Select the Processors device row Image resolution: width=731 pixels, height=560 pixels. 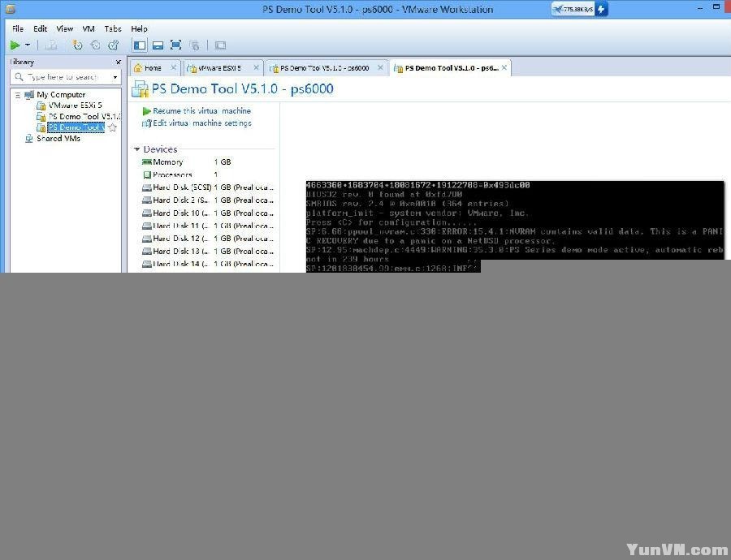click(x=207, y=174)
